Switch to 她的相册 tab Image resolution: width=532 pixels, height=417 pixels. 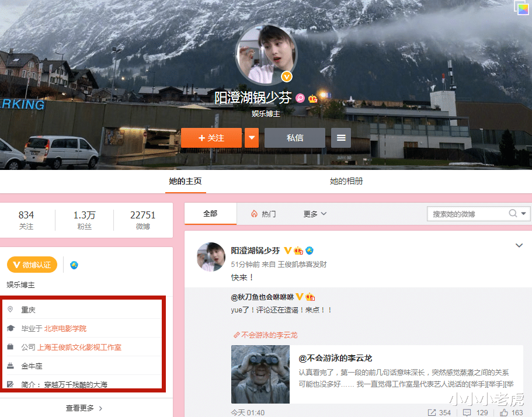coord(346,181)
